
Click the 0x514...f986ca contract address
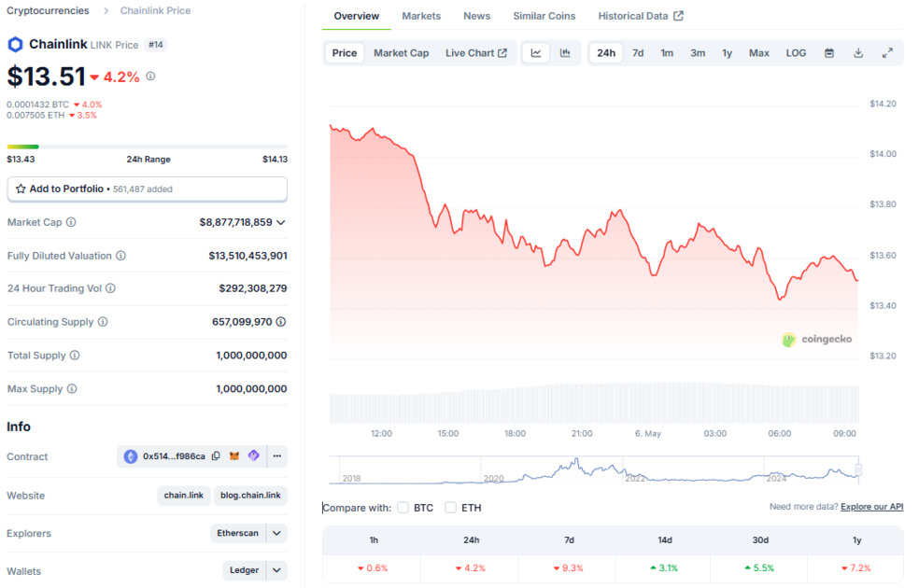pos(174,456)
